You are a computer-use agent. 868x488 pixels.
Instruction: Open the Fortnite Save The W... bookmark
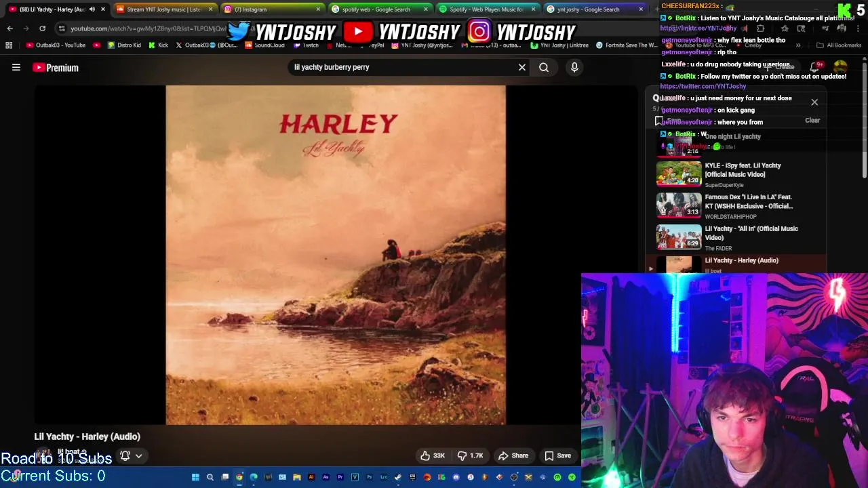(626, 45)
